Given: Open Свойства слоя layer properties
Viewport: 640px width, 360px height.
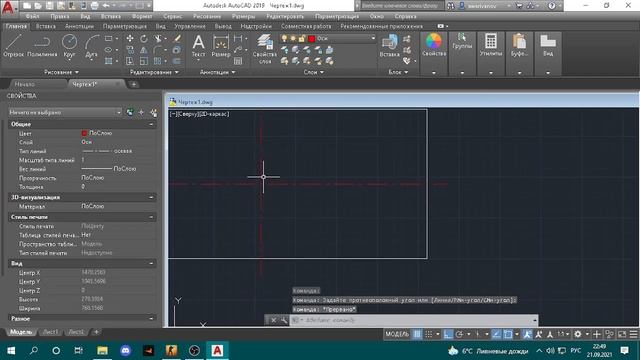Looking at the screenshot, I should click(x=265, y=49).
